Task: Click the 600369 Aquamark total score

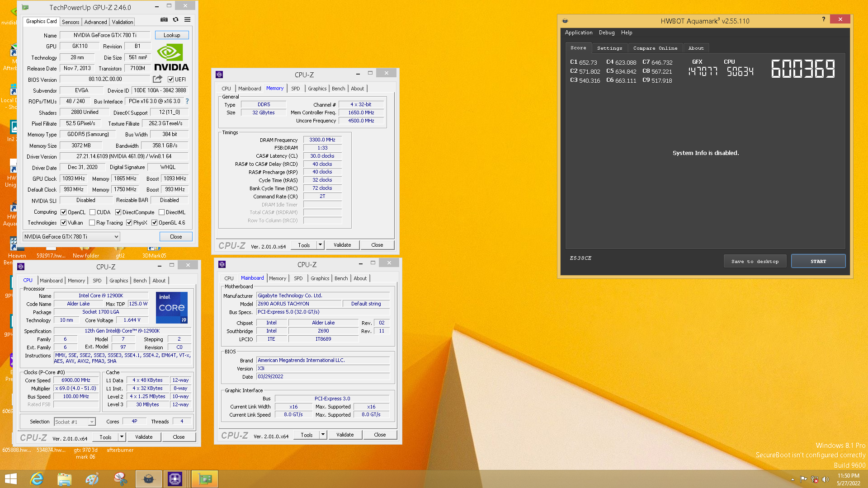Action: click(x=803, y=69)
